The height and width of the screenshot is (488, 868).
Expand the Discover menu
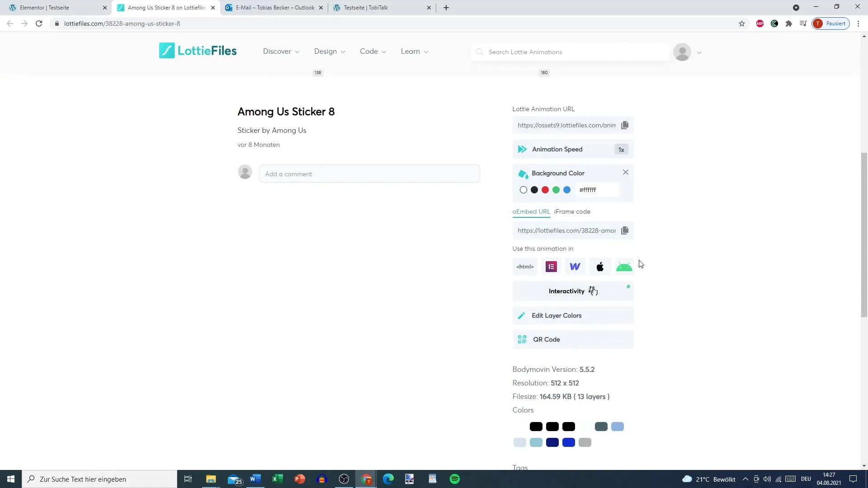(x=281, y=52)
